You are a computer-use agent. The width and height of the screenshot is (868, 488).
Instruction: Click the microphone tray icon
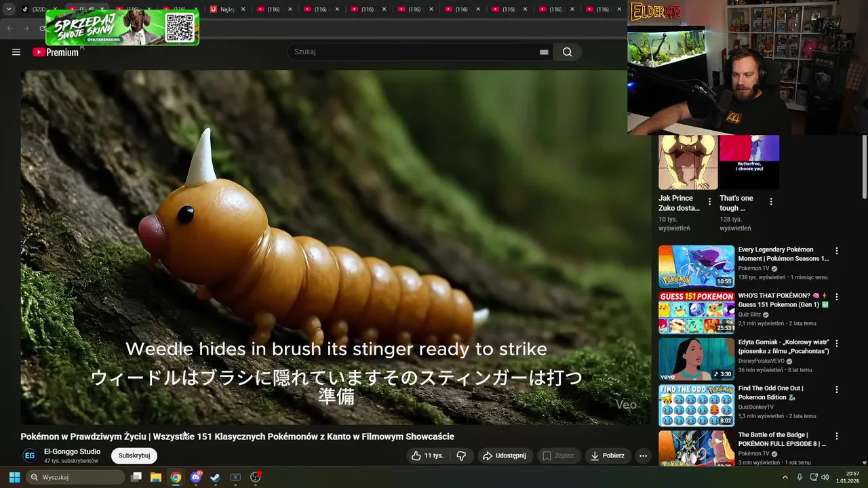pyautogui.click(x=800, y=477)
